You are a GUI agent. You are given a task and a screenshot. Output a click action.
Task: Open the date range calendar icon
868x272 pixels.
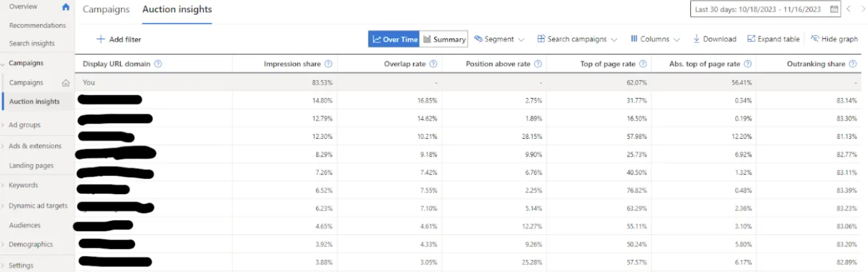coord(834,10)
